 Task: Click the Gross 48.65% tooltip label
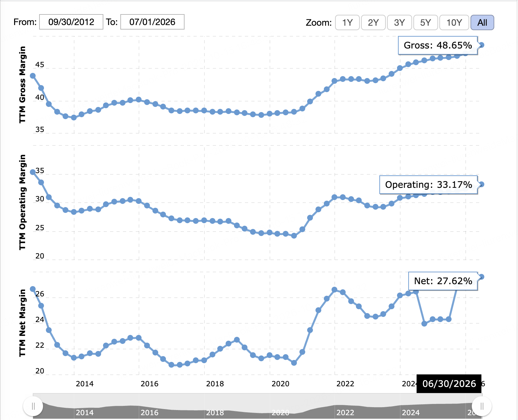coord(438,45)
